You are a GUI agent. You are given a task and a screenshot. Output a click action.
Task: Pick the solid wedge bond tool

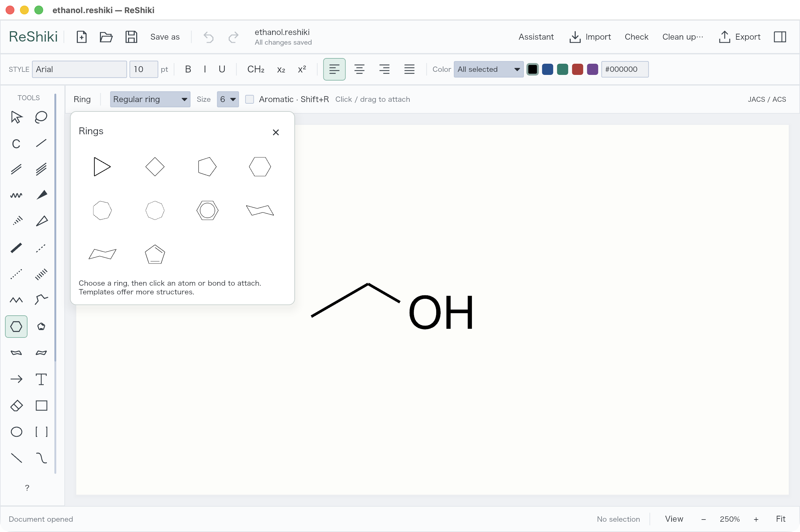42,195
